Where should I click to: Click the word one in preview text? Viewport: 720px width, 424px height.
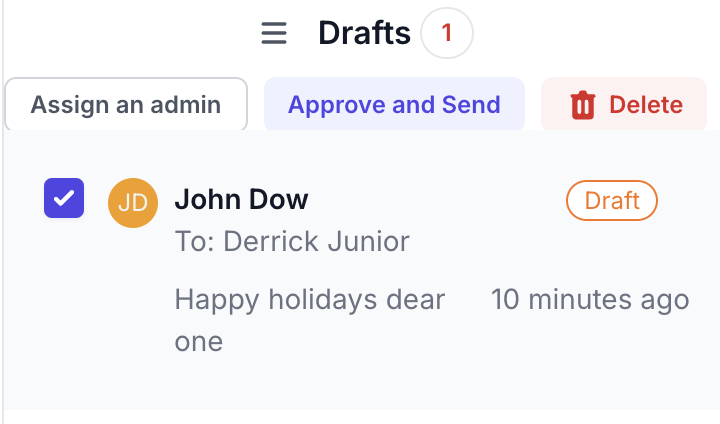pyautogui.click(x=198, y=342)
